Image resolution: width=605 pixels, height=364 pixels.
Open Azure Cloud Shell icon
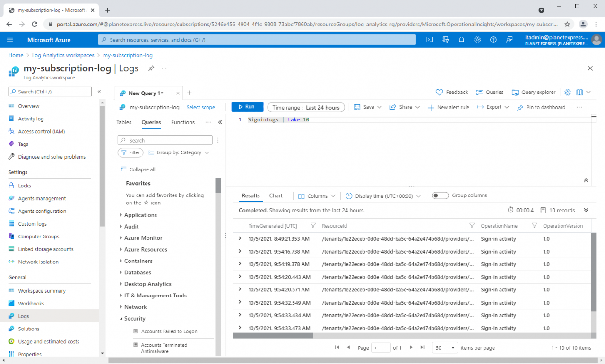[430, 40]
